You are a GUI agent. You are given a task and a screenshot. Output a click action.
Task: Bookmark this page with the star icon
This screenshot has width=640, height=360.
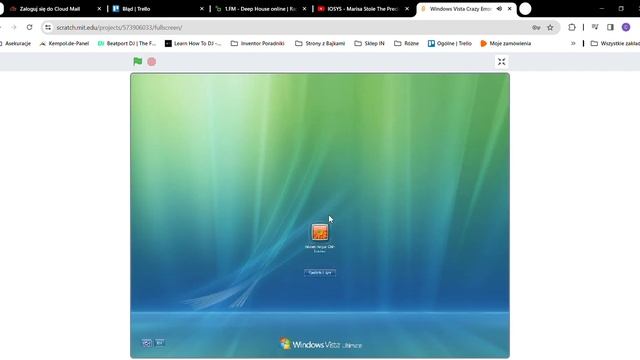[550, 27]
